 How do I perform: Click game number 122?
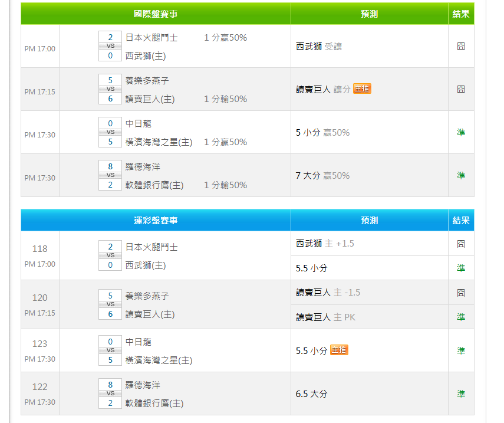40,386
